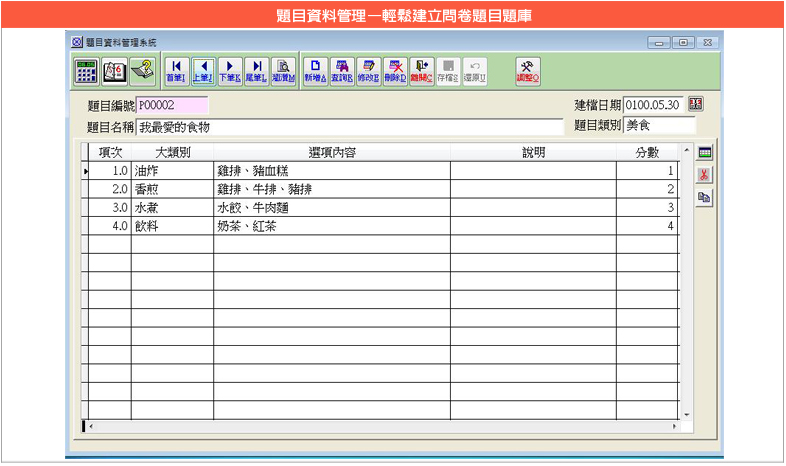The height and width of the screenshot is (466, 786).
Task: Jump to last record (尾筆)
Action: [257, 71]
